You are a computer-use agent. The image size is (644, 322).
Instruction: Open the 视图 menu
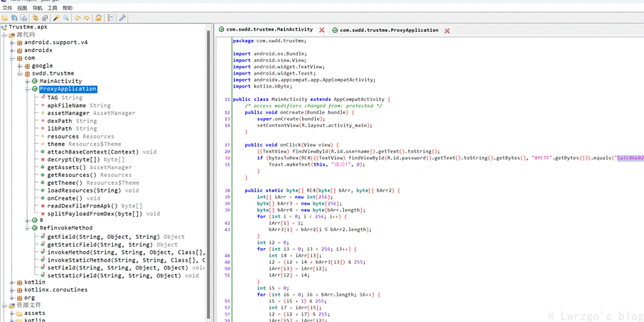pyautogui.click(x=22, y=8)
